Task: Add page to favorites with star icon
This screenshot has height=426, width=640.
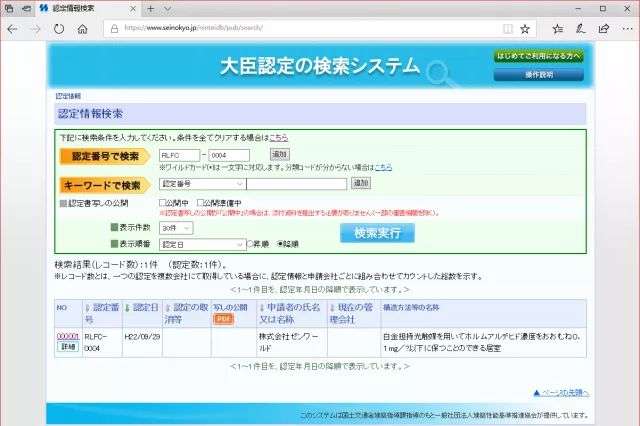Action: coord(525,29)
